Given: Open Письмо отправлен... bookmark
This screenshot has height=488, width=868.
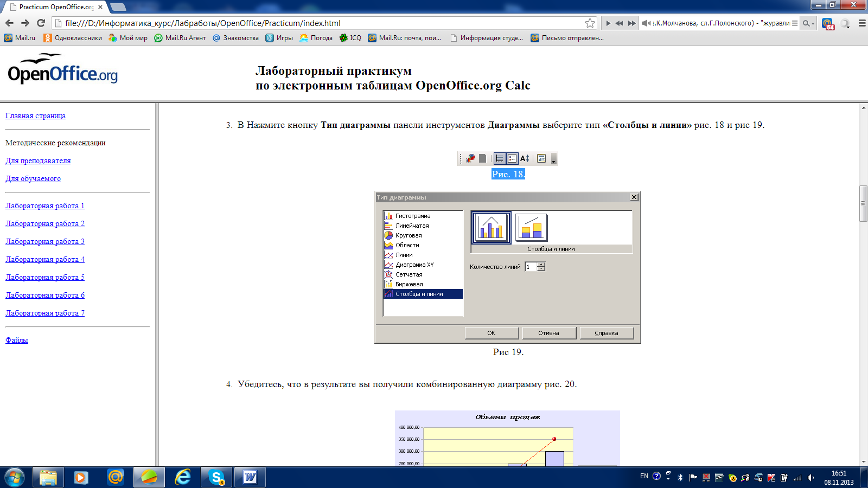Looking at the screenshot, I should (x=567, y=38).
